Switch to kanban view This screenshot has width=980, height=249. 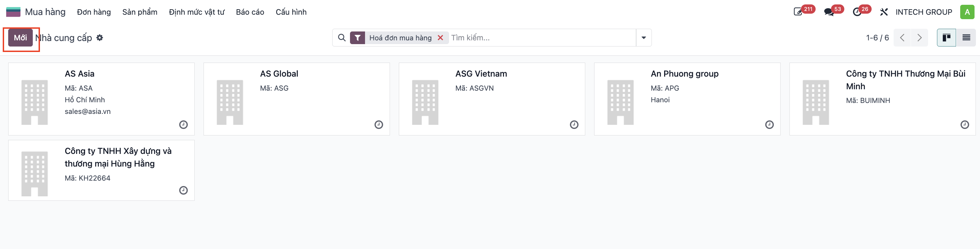click(x=946, y=38)
